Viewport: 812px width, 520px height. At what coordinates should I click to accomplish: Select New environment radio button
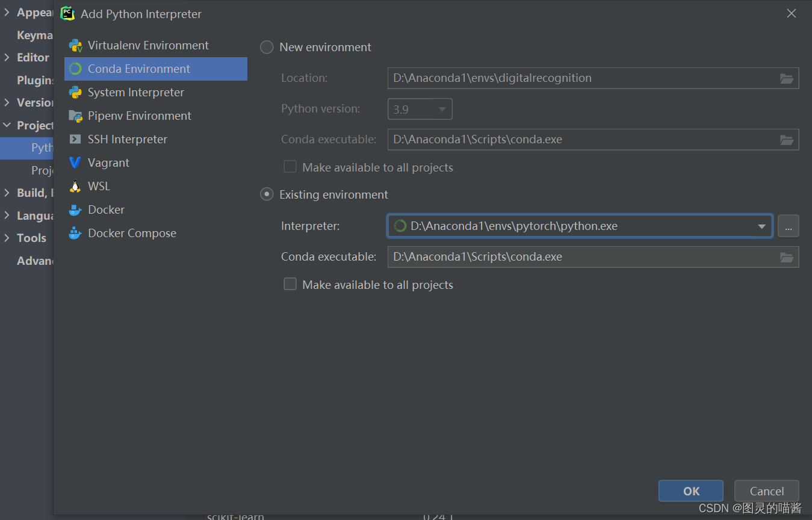click(x=267, y=48)
